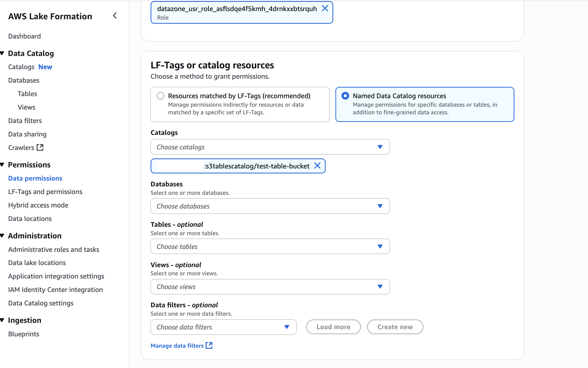588x368 pixels.
Task: Remove the datazone_usr_role principal token
Action: [x=325, y=8]
